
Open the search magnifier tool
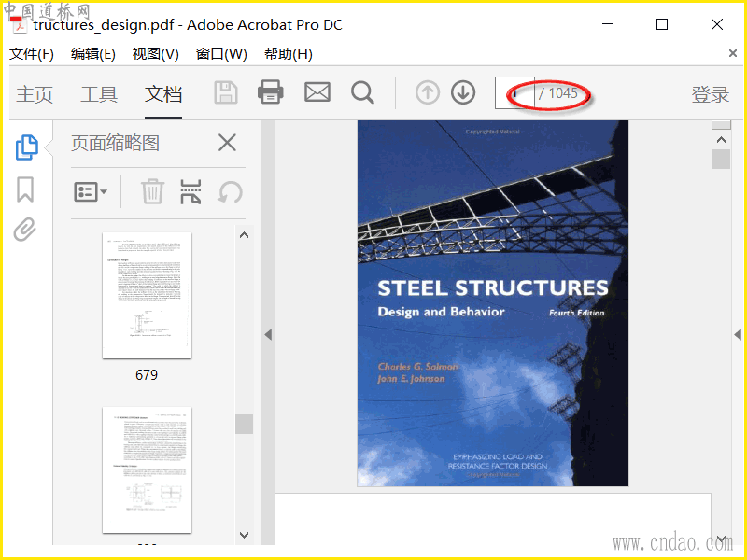pos(362,92)
